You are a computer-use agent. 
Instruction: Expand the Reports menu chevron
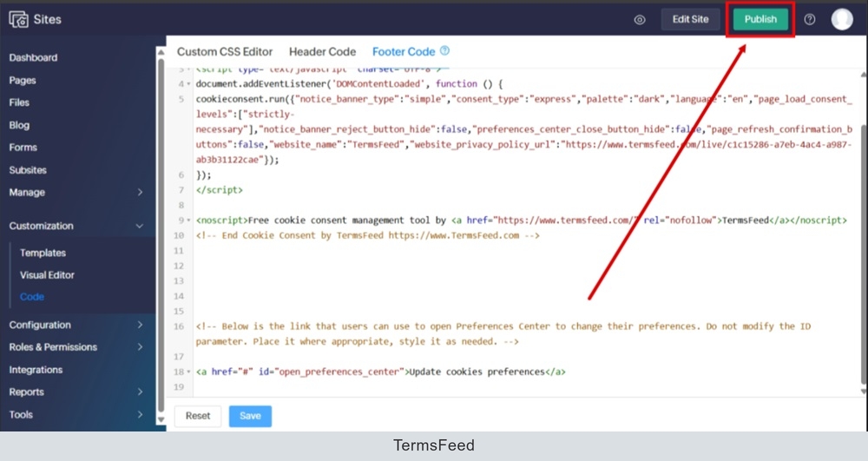[140, 392]
